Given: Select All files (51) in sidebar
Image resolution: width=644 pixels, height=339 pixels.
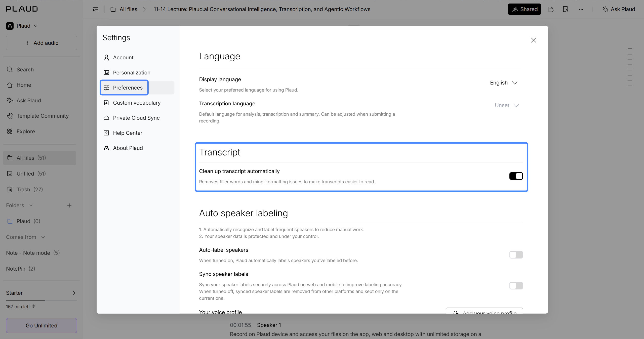Looking at the screenshot, I should pos(40,158).
